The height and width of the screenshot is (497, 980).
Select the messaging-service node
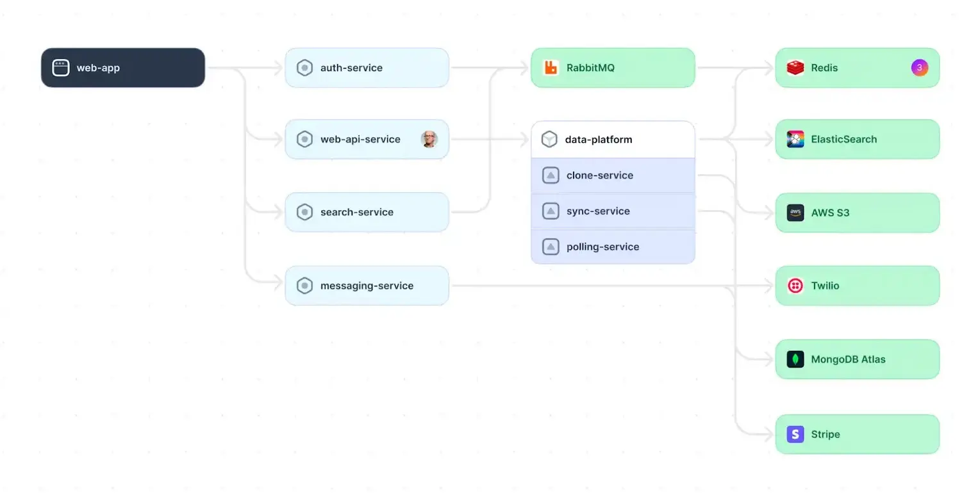(367, 286)
